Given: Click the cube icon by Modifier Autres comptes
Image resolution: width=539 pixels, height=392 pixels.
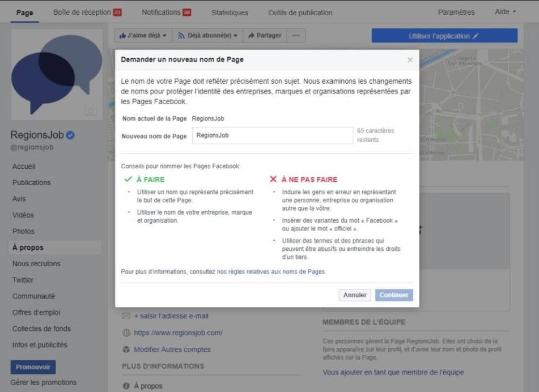Looking at the screenshot, I should tap(126, 350).
